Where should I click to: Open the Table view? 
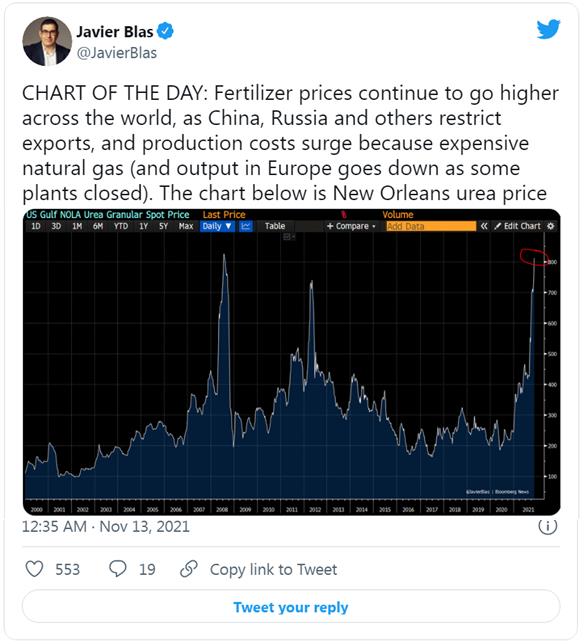point(275,226)
